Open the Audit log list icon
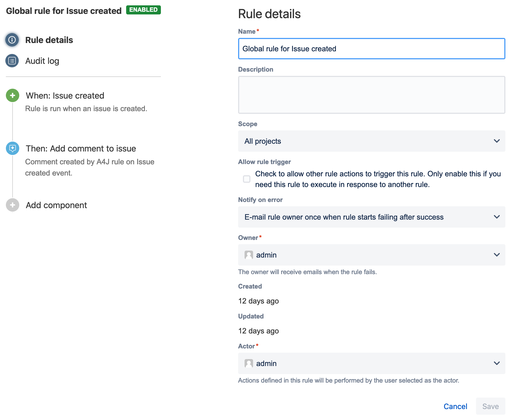 [x=12, y=61]
